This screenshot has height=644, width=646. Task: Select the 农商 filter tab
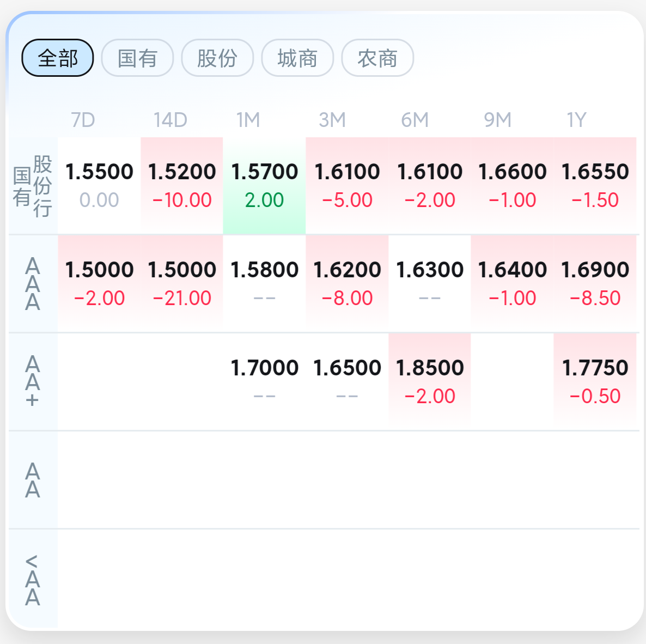pos(377,58)
